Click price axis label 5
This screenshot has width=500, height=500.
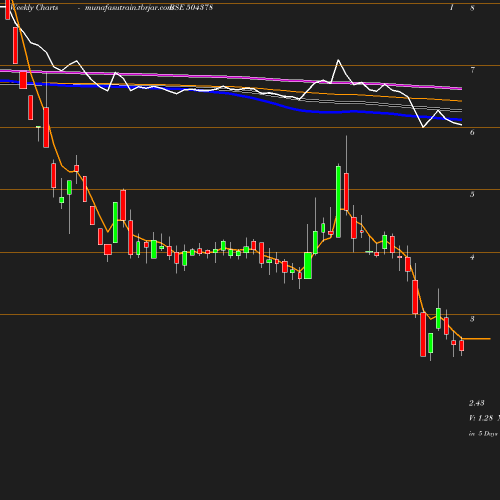click(472, 194)
